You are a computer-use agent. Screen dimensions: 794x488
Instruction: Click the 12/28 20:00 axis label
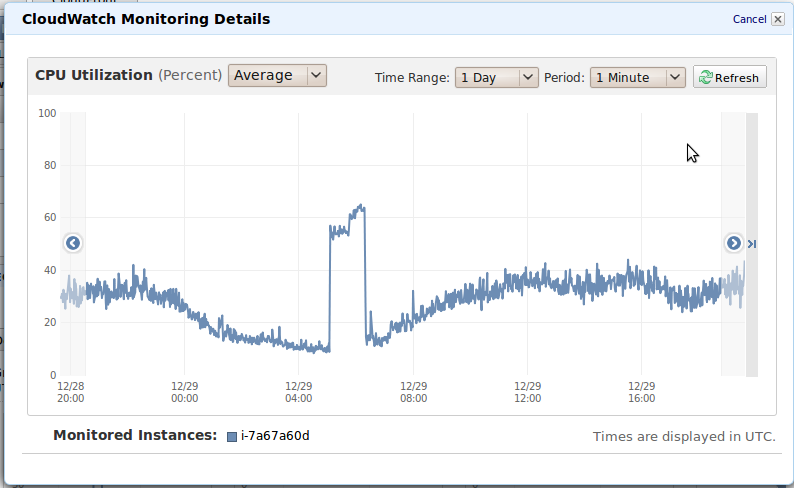coord(70,392)
